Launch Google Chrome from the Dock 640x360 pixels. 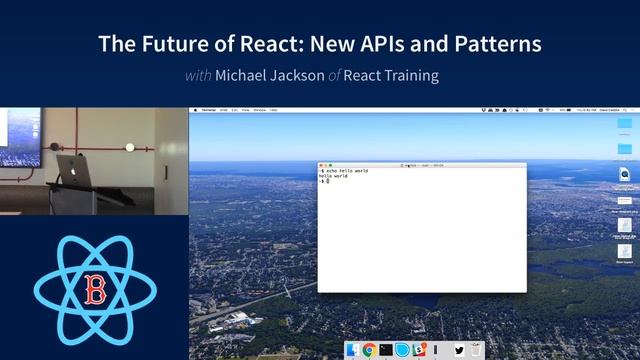(x=369, y=350)
